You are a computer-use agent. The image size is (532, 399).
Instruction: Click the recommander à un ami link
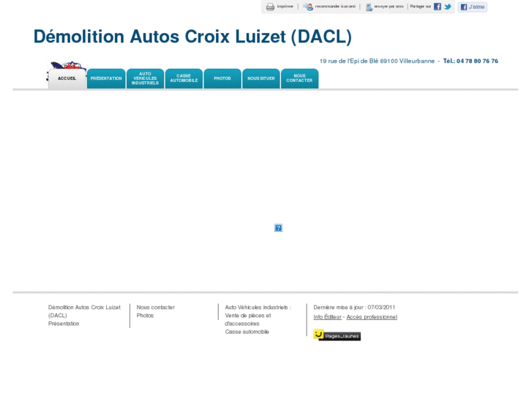pos(335,7)
